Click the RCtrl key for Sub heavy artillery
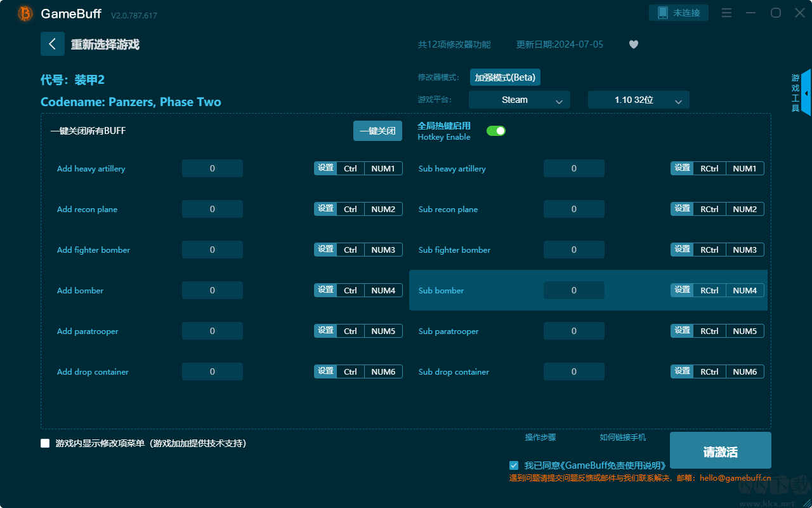Image resolution: width=812 pixels, height=508 pixels. [x=710, y=168]
